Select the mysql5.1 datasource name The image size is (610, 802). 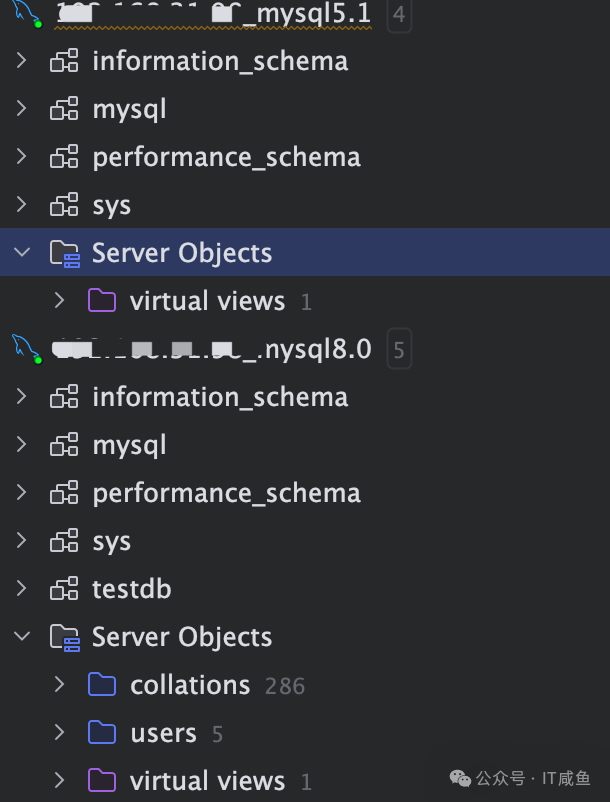tap(215, 14)
